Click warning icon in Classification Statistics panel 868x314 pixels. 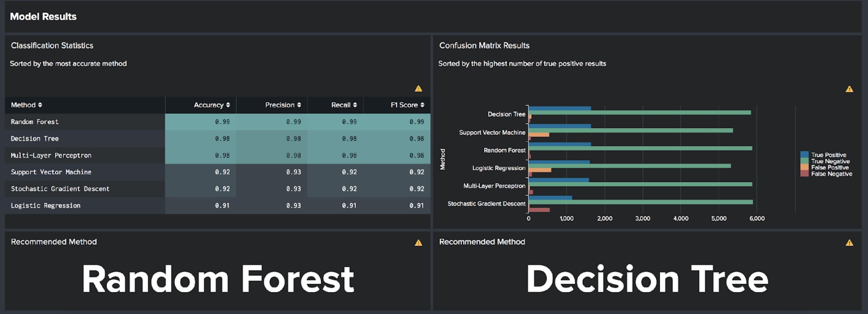coord(419,88)
